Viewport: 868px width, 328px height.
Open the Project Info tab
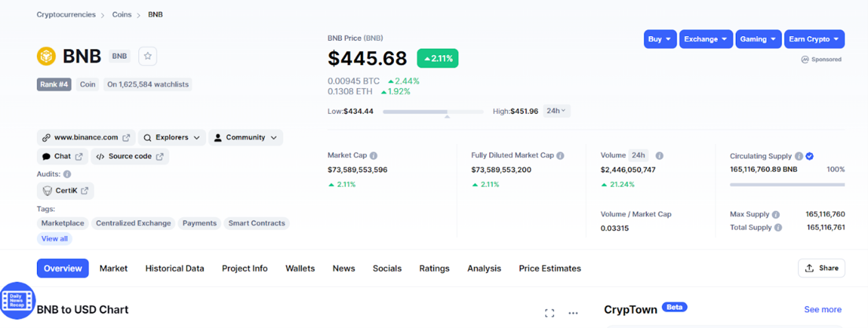245,268
